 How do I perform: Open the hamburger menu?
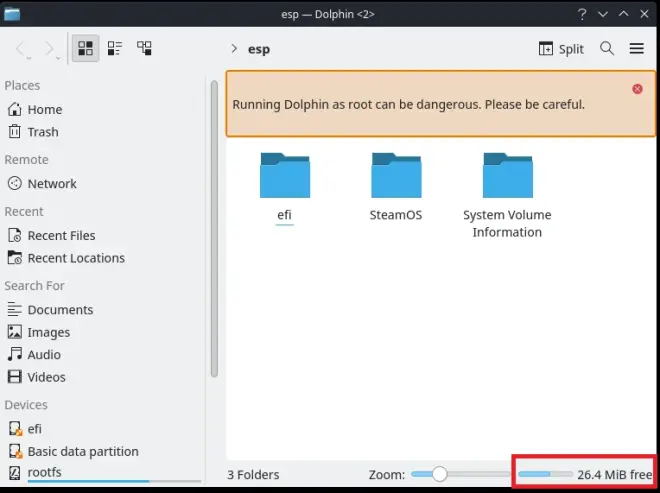pos(636,48)
